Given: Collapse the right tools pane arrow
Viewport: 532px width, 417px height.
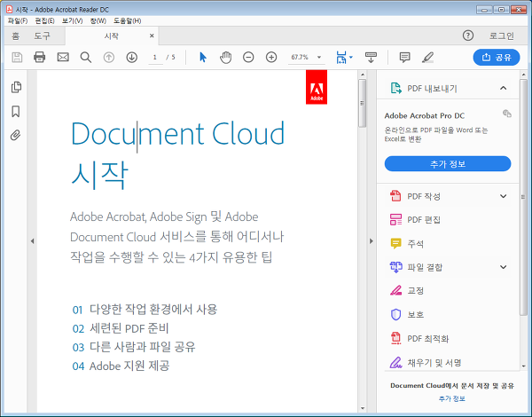Looking at the screenshot, I should 372,241.
